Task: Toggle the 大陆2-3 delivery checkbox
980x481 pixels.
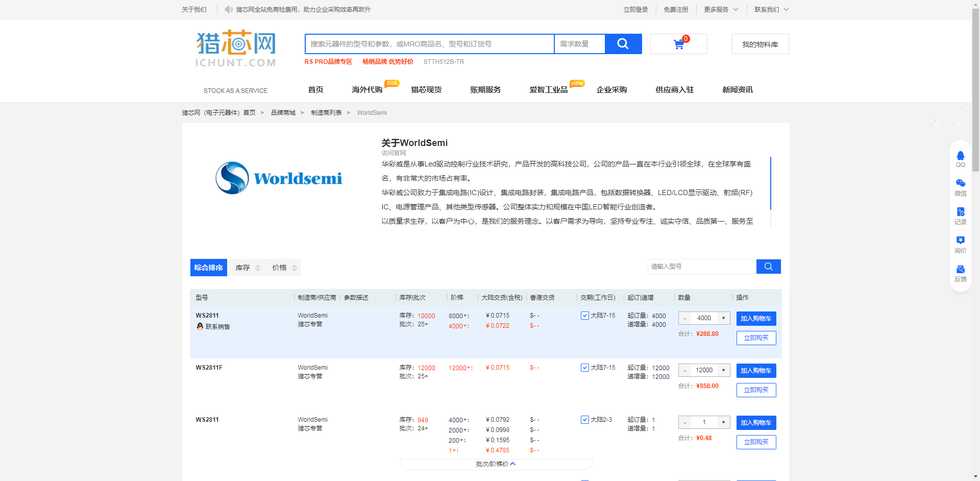Action: click(x=585, y=420)
